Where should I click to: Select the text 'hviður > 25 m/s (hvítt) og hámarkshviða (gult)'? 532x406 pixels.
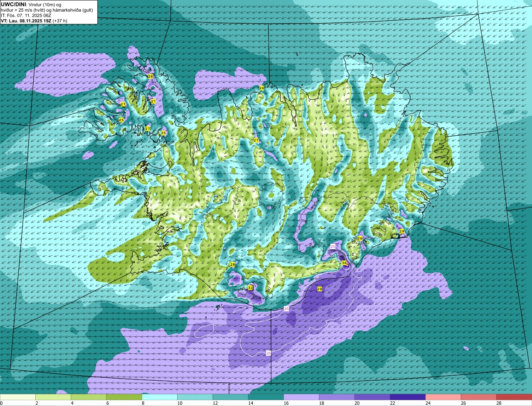(47, 10)
